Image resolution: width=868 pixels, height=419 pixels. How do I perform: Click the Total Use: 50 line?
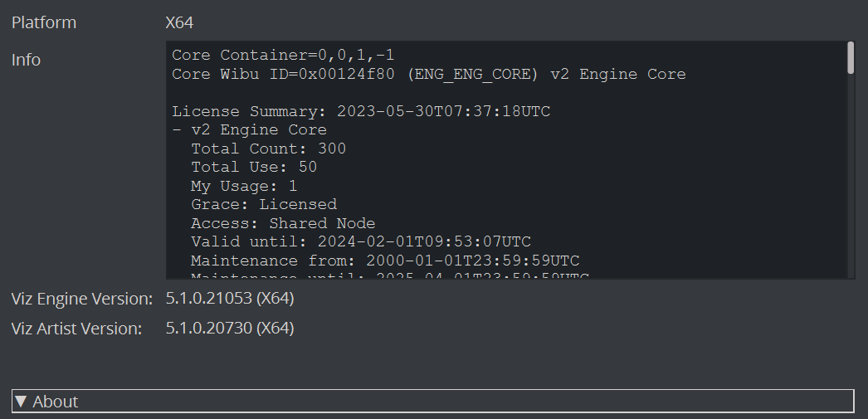254,167
